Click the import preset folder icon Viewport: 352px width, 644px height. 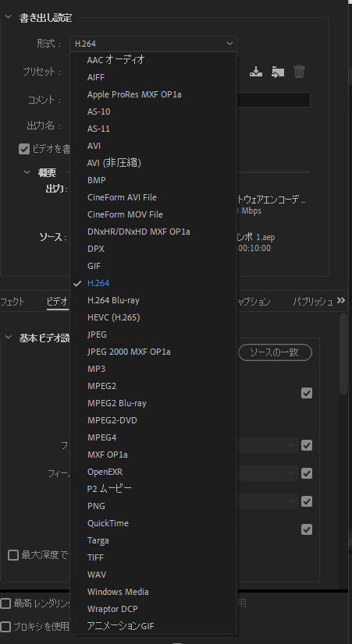coord(278,72)
